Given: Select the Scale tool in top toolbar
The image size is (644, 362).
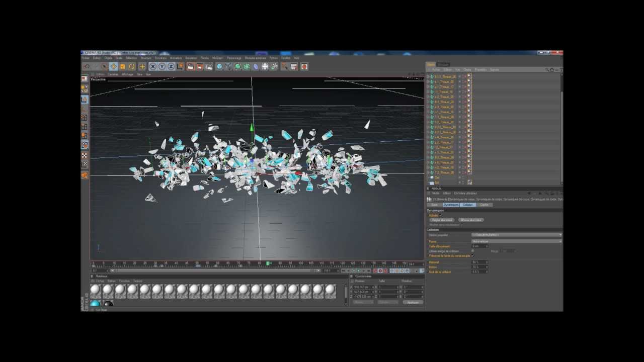Looking at the screenshot, I should pos(122,66).
